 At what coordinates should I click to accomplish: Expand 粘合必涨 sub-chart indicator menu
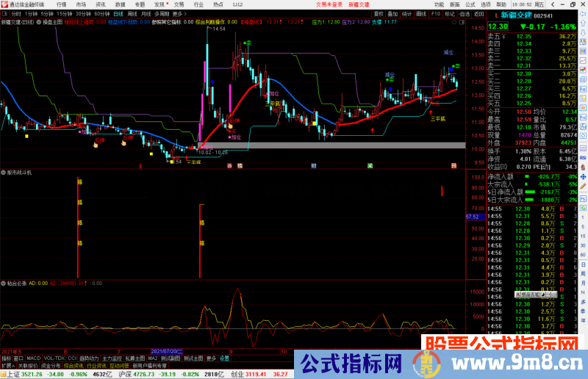click(4, 284)
